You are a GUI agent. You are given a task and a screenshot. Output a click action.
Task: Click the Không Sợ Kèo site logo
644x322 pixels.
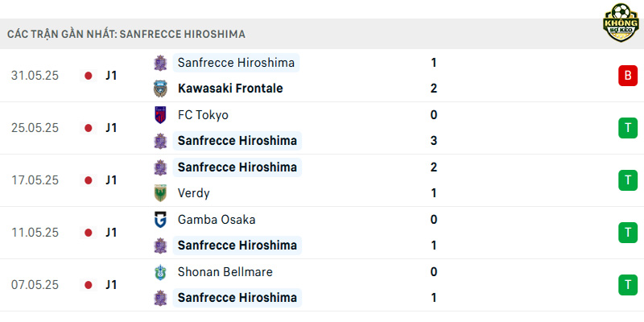tap(621, 23)
